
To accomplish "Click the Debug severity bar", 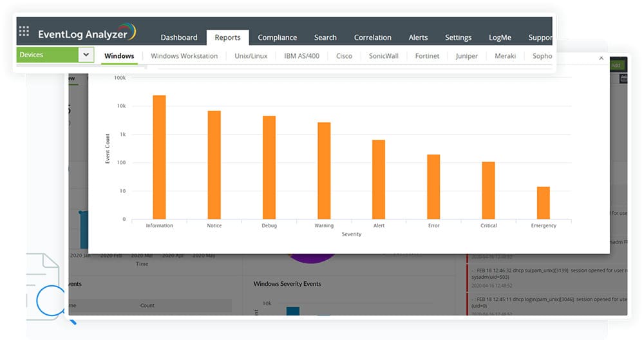I will (269, 167).
